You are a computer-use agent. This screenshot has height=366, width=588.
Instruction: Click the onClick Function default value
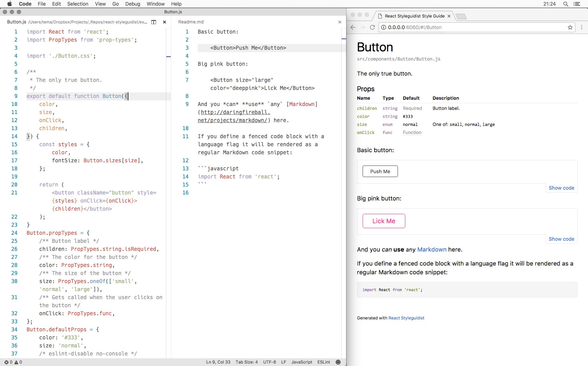(x=412, y=133)
